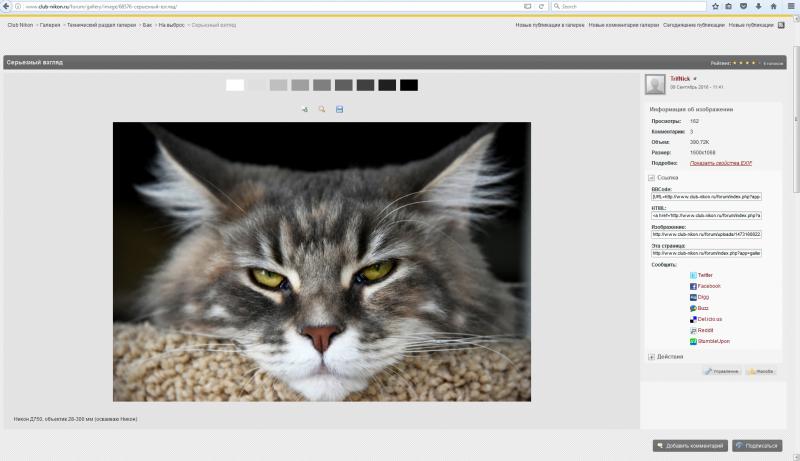The height and width of the screenshot is (461, 800).
Task: Click the StumbleUpon share icon
Action: click(693, 342)
